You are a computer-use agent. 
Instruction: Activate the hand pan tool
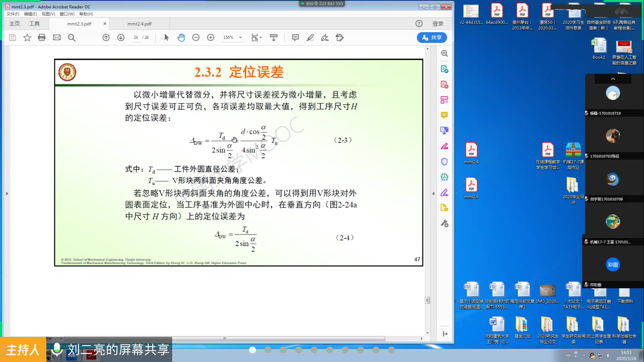coord(181,38)
